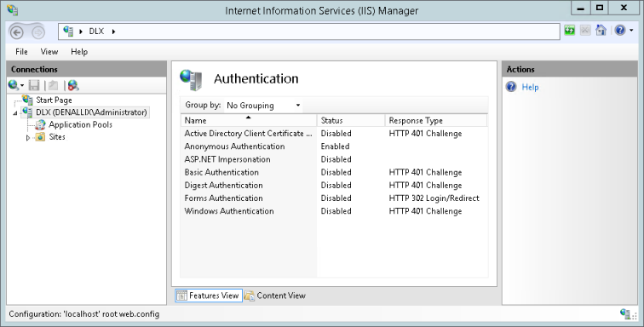Open the Group by dropdown
Viewport: 644px width, 327px height.
(264, 105)
